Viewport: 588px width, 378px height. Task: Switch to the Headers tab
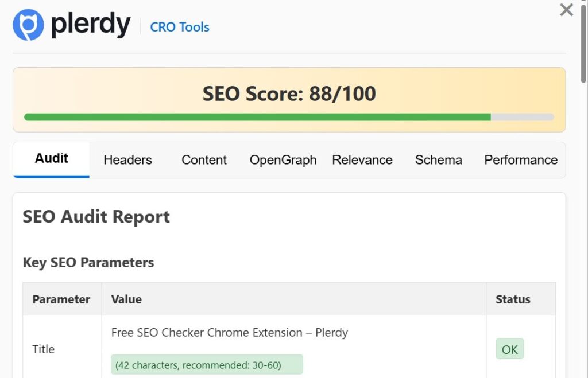pos(127,160)
